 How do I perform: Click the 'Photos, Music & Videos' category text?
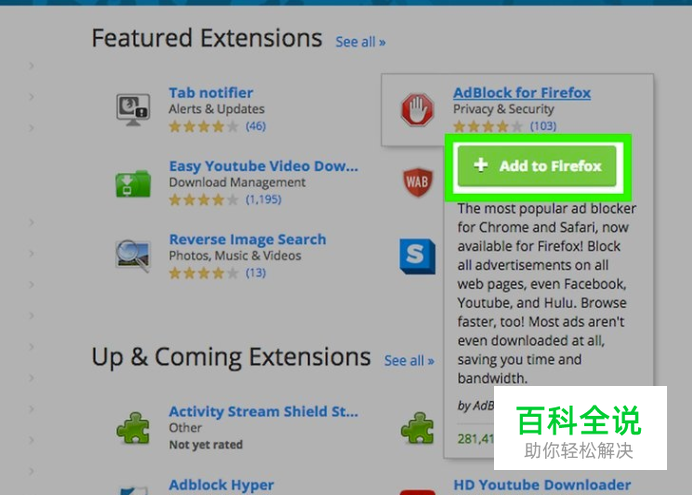pos(235,255)
